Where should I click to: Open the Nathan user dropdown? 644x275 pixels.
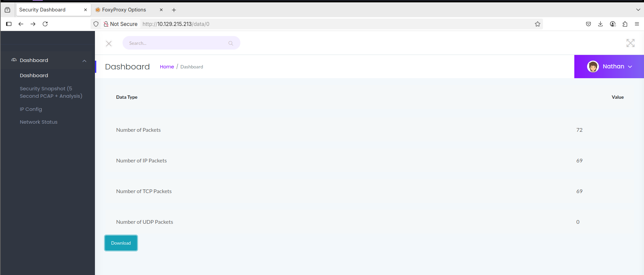(x=609, y=66)
